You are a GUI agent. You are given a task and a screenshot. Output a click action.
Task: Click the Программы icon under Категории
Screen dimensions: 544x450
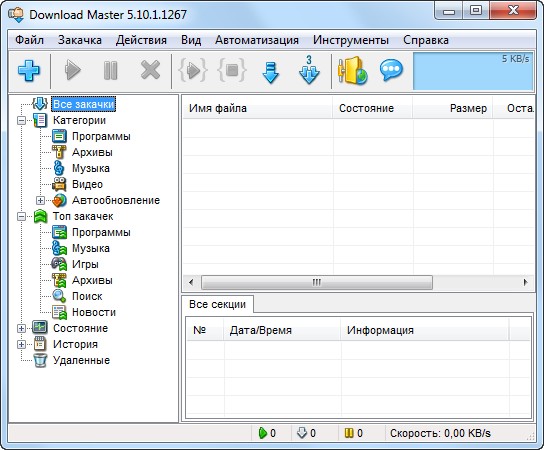59,136
